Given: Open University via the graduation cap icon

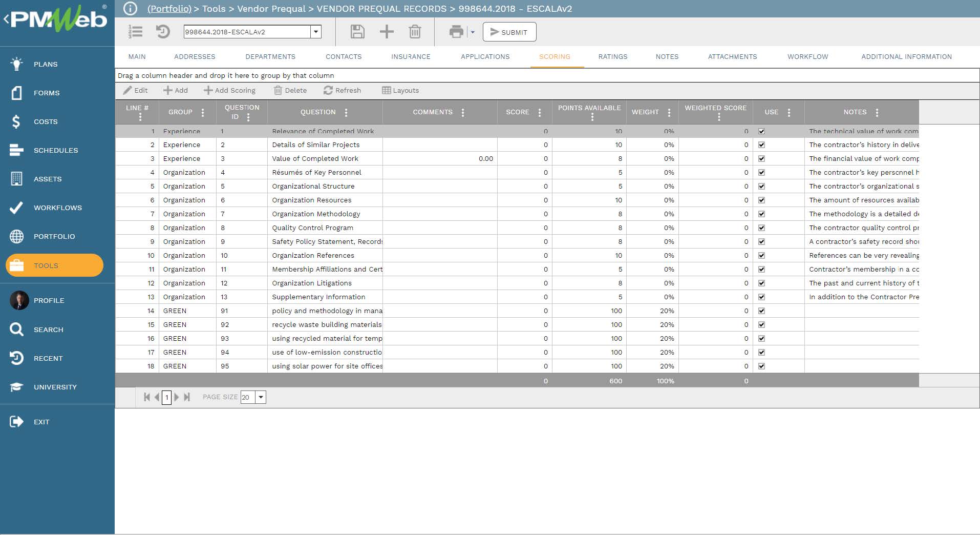Looking at the screenshot, I should pyautogui.click(x=16, y=387).
